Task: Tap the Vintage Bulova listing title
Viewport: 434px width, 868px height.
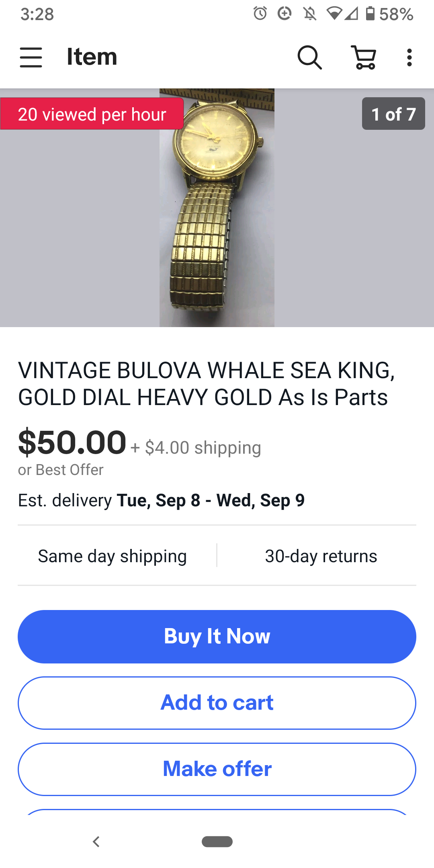Action: point(207,383)
